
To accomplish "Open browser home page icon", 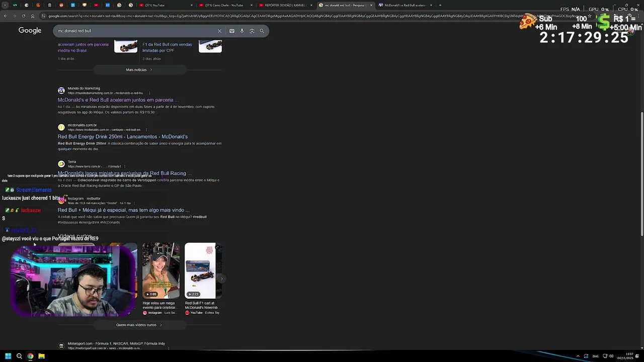I will click(x=32, y=16).
